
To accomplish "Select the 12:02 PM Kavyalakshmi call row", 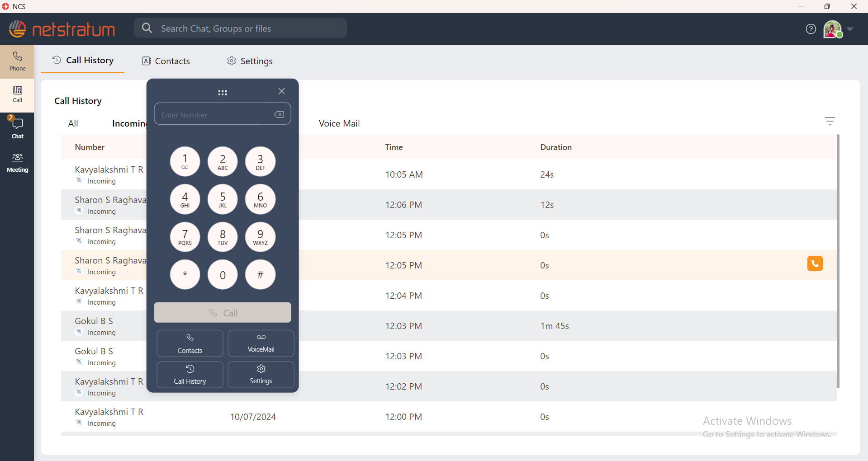I will click(x=449, y=386).
